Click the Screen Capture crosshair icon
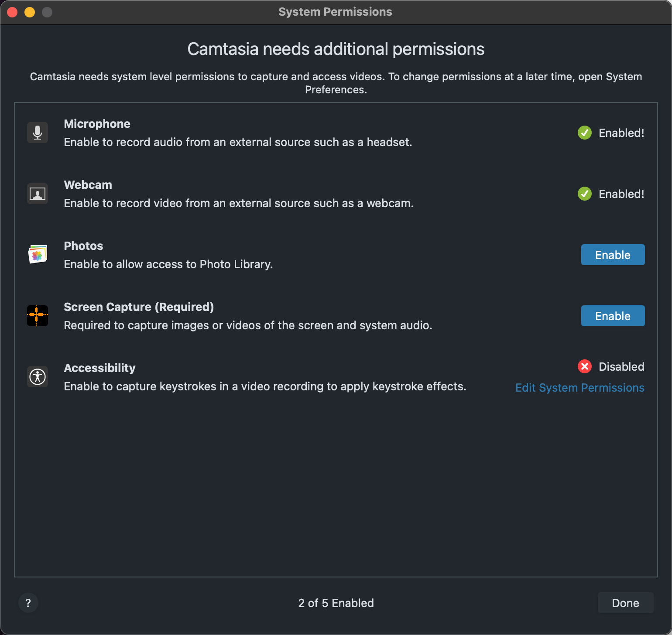The image size is (672, 635). (x=38, y=316)
